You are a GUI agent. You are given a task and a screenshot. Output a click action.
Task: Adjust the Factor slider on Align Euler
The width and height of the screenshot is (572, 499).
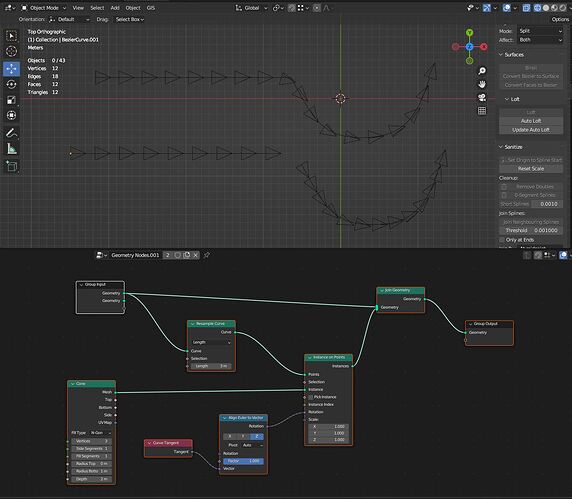tap(243, 461)
